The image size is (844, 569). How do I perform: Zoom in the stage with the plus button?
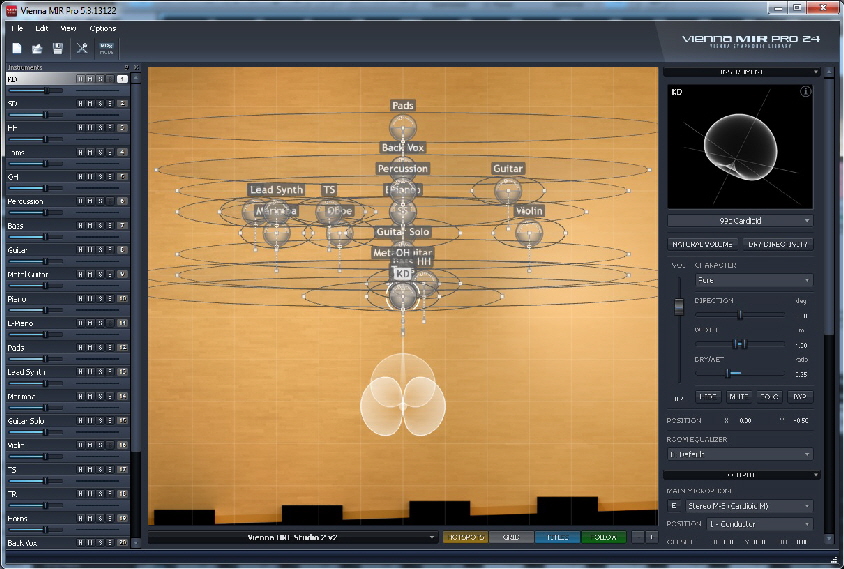tap(651, 537)
